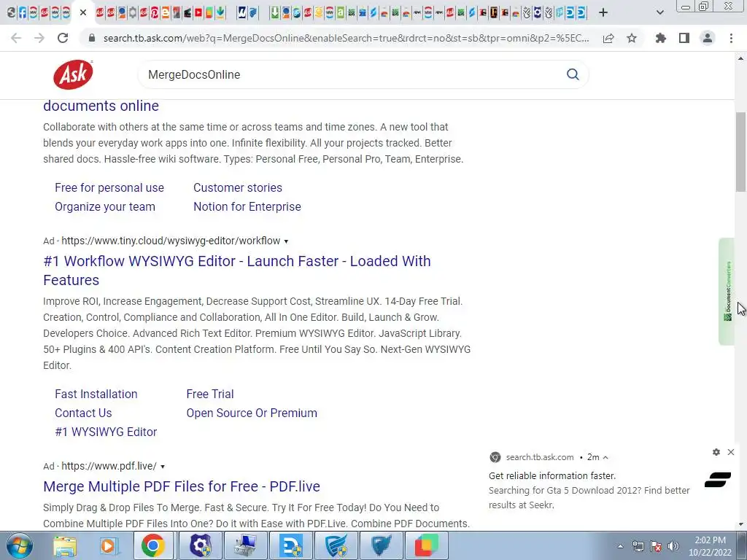
Task: Open the '#1 WYSIWYG Editor' sitelink
Action: (106, 432)
